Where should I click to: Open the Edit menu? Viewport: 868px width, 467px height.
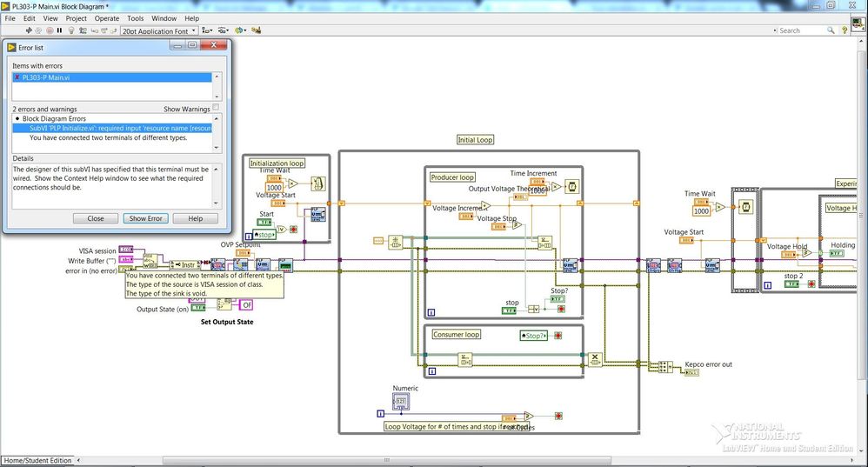click(x=30, y=18)
